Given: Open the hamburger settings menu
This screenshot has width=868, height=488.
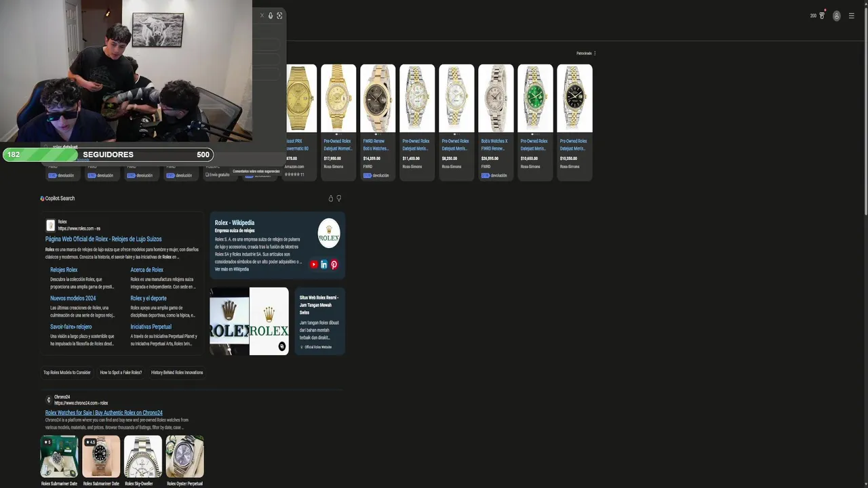Looking at the screenshot, I should (x=852, y=16).
